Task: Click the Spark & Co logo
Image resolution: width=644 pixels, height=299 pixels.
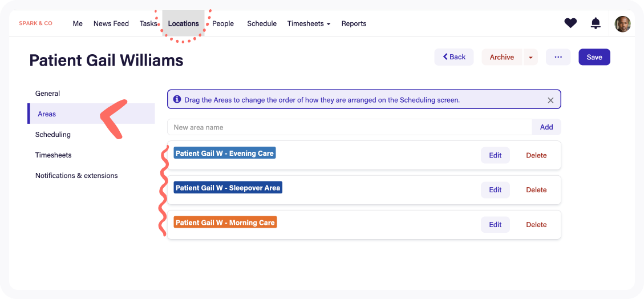Action: pos(35,23)
